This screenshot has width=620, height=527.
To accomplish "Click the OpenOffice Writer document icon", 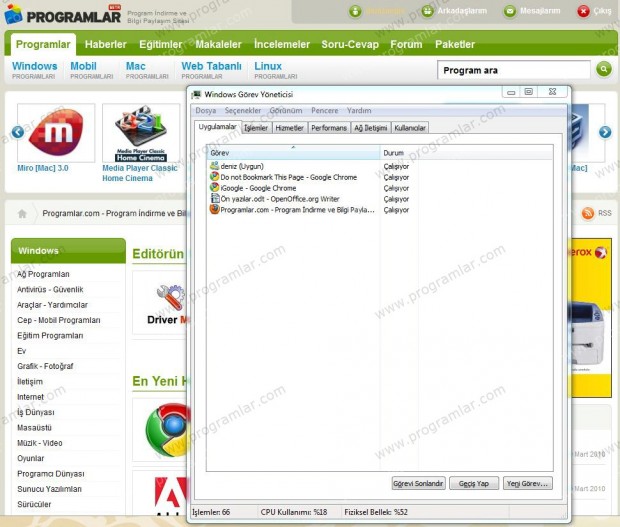I will click(x=214, y=198).
